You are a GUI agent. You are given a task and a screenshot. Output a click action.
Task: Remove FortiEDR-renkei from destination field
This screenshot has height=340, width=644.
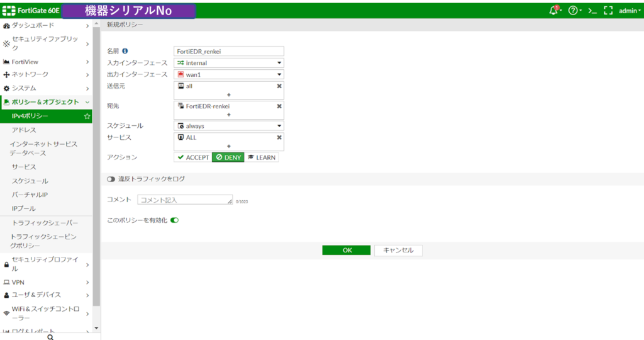tap(279, 106)
